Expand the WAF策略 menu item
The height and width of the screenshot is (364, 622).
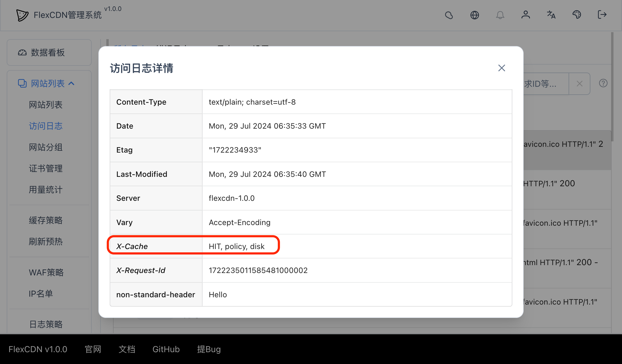pos(46,272)
